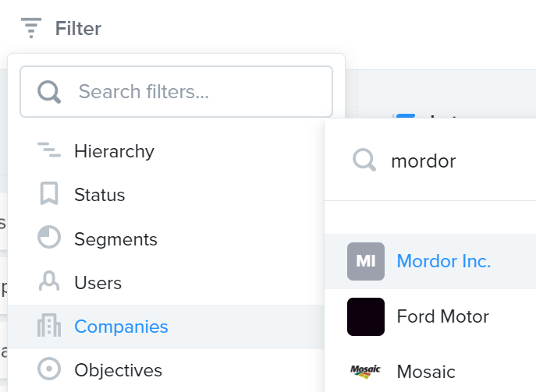Click the Status bookmark icon

49,193
